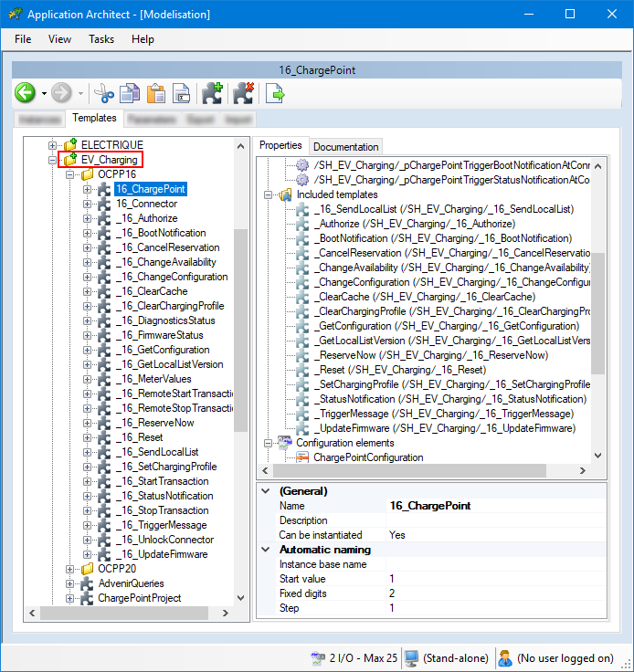Select the ChargePointProject template
634x672 pixels.
(140, 598)
